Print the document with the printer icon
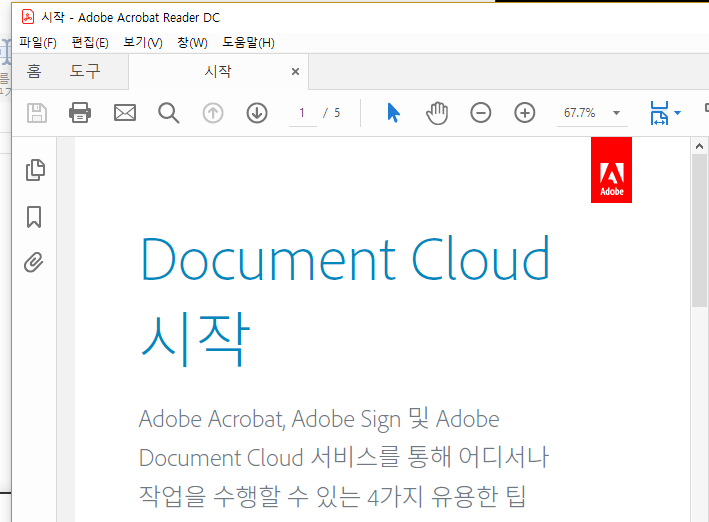The image size is (709, 522). (x=80, y=113)
